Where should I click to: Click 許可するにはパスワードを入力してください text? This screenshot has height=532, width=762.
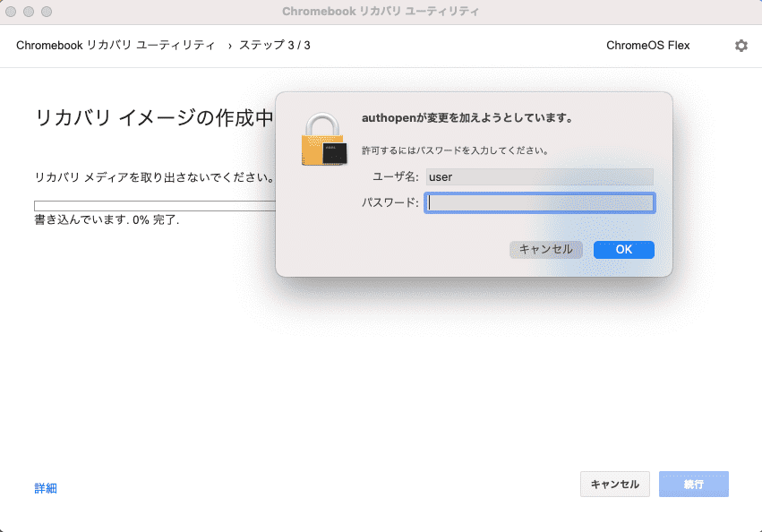click(456, 150)
